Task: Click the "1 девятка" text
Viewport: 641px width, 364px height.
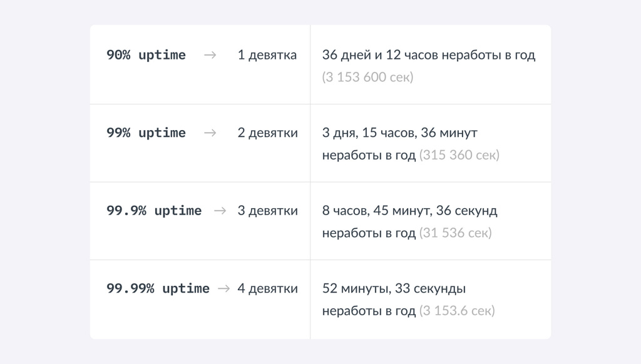Action: [267, 55]
